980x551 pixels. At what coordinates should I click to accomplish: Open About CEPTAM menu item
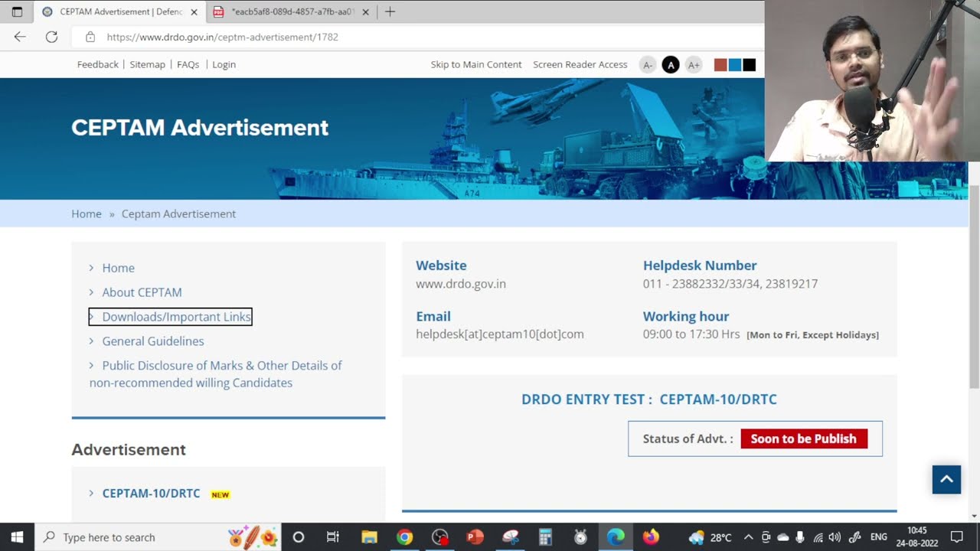pyautogui.click(x=142, y=292)
